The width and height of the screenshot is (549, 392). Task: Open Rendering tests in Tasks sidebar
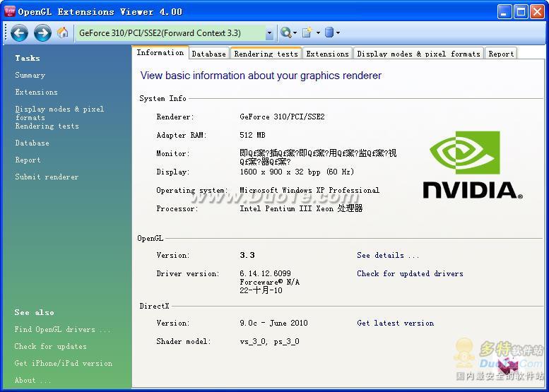47,126
